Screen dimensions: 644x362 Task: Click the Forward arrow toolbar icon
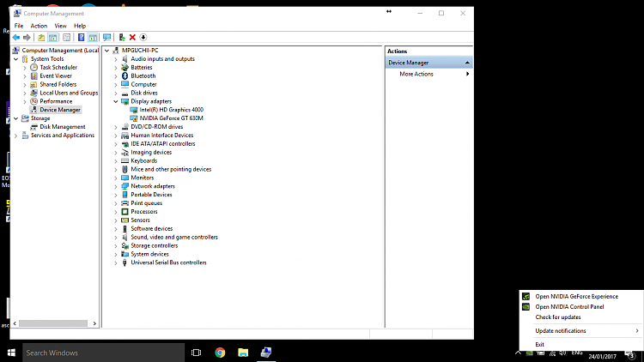pyautogui.click(x=27, y=38)
